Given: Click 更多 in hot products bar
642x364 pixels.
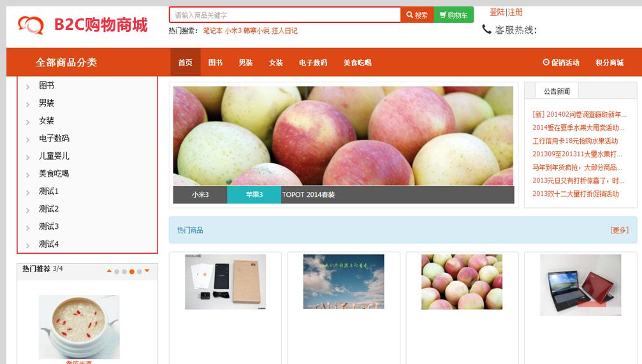Looking at the screenshot, I should click(x=619, y=230).
